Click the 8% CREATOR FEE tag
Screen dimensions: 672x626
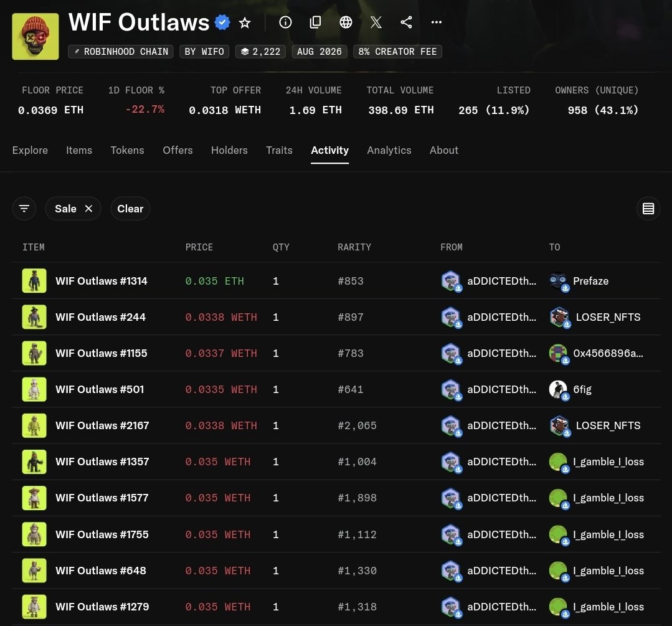pos(398,52)
